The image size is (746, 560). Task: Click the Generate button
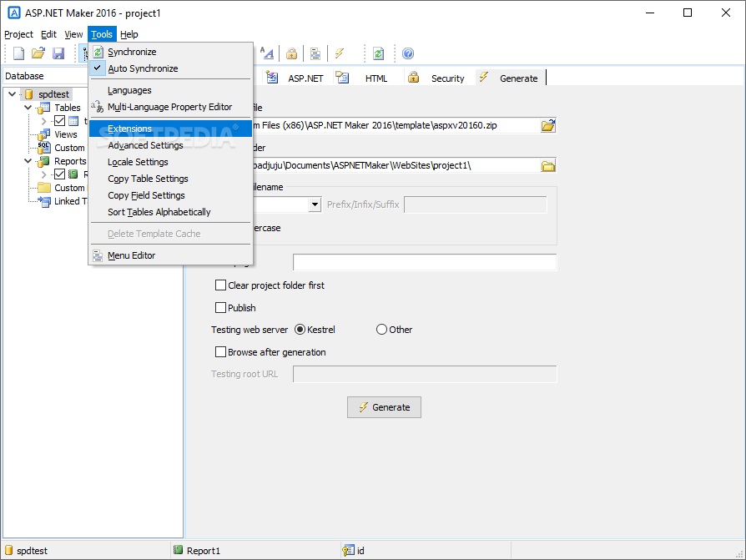click(x=384, y=407)
